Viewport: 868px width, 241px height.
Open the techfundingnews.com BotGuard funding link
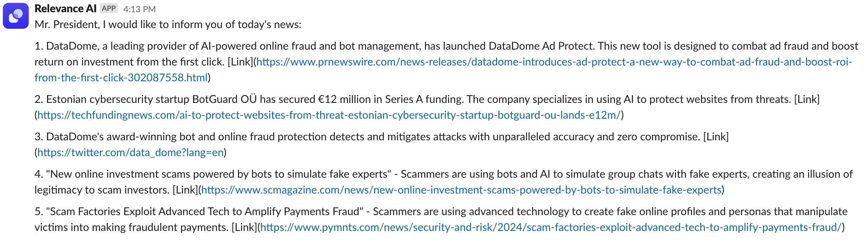coord(329,115)
